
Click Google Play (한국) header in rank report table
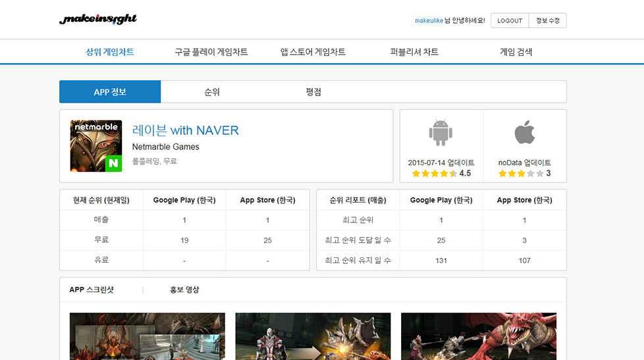coord(441,200)
